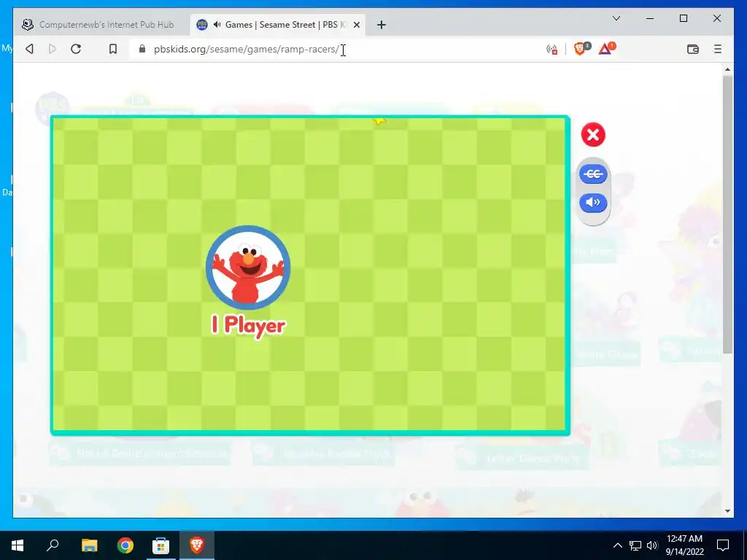Screen dimensions: 747x560
Task: Close the Sesame Street Games tab
Action: (x=356, y=25)
